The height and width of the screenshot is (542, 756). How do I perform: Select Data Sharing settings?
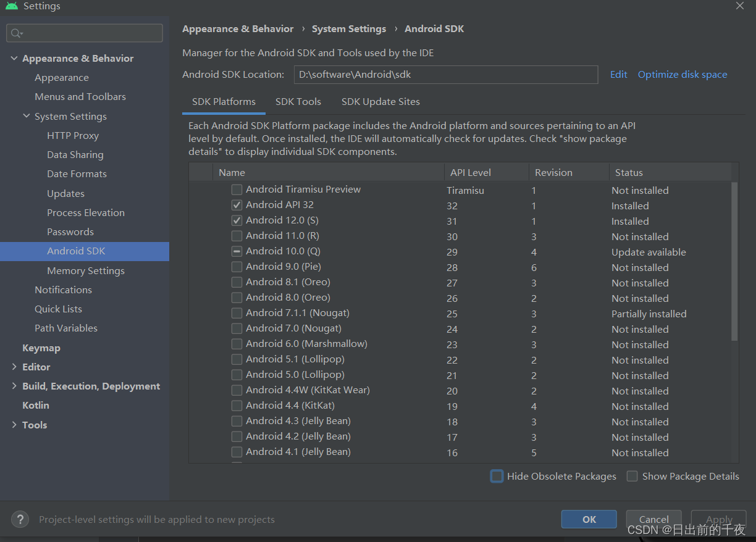pos(75,154)
